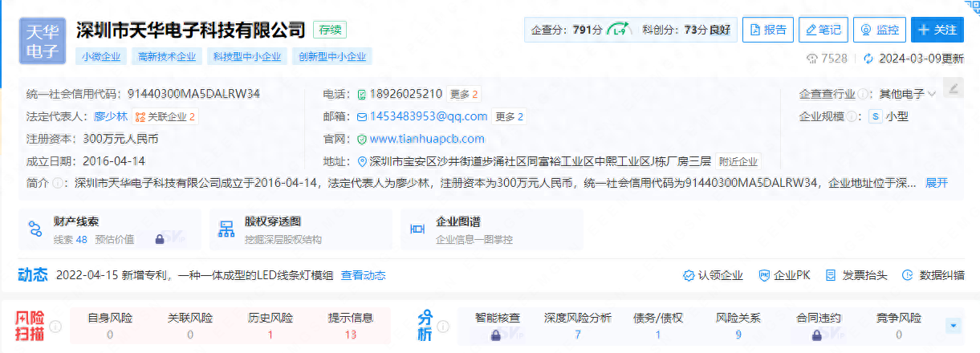Click the refresh icon next to 2024-03-09更新
The width and height of the screenshot is (980, 353).
click(x=868, y=59)
